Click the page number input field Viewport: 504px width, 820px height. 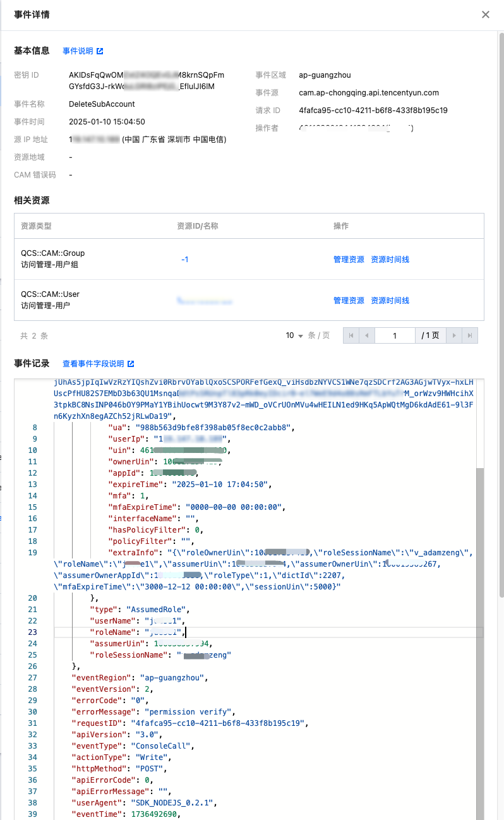(395, 335)
